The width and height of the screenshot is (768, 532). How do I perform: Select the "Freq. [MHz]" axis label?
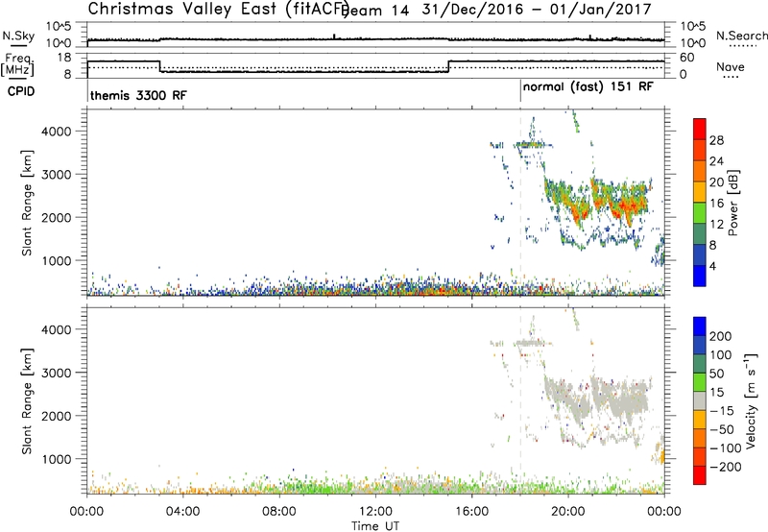18,64
